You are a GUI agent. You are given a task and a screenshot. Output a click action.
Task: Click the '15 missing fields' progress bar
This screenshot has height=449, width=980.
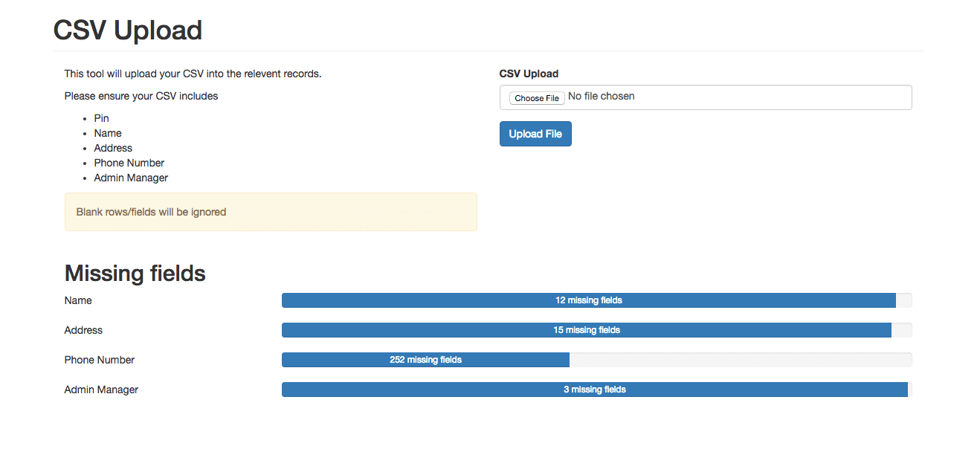586,330
